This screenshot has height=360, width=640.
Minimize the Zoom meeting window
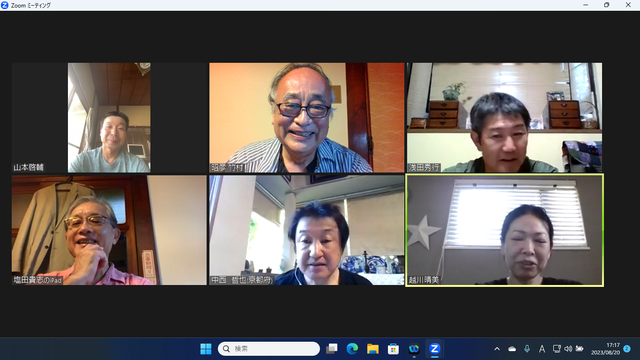click(586, 5)
